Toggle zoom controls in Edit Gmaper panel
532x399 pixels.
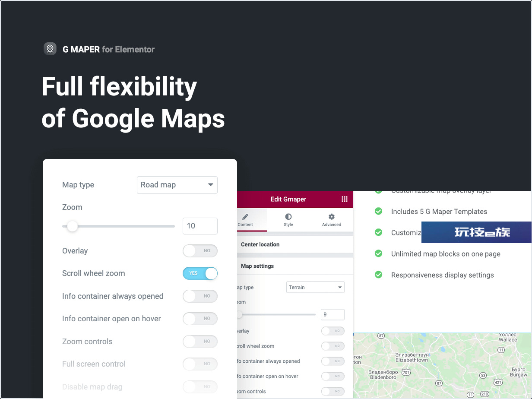click(333, 391)
